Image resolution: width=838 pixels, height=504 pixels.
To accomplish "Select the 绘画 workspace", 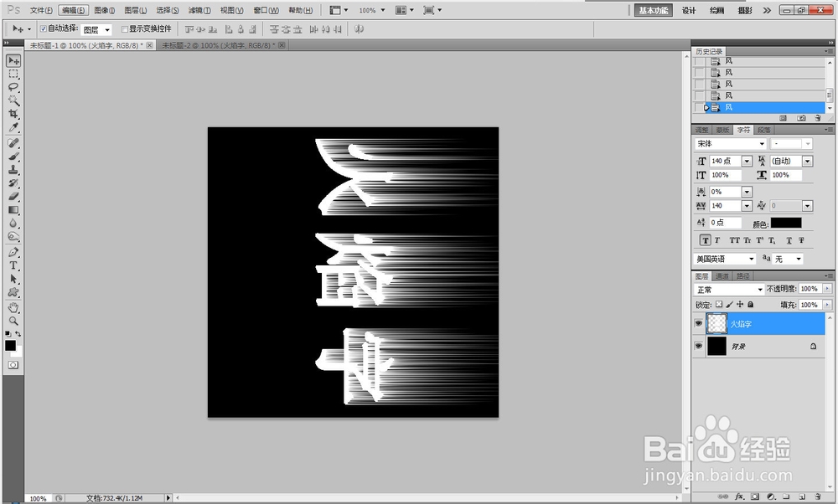I will coord(716,10).
